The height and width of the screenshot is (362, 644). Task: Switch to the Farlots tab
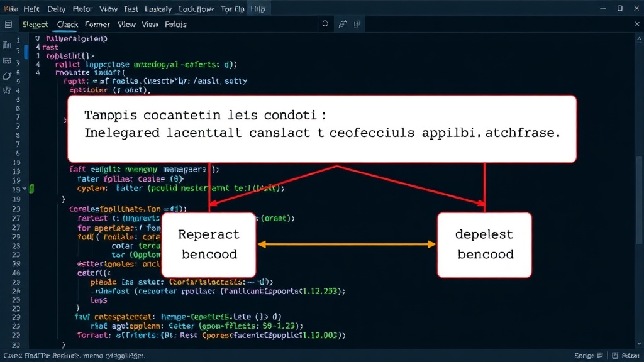pyautogui.click(x=176, y=25)
